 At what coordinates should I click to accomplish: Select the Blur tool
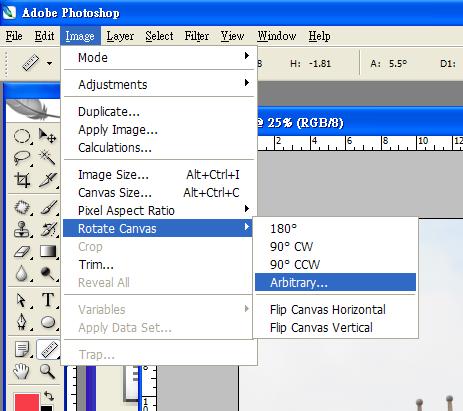[x=22, y=274]
